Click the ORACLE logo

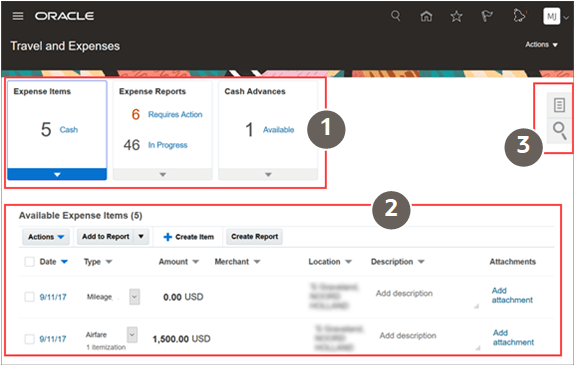[x=65, y=16]
